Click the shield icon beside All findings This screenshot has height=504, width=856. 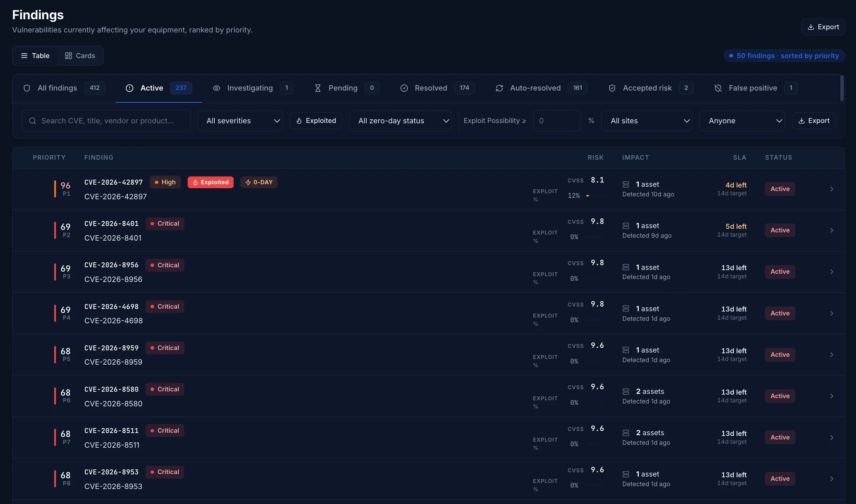[27, 88]
